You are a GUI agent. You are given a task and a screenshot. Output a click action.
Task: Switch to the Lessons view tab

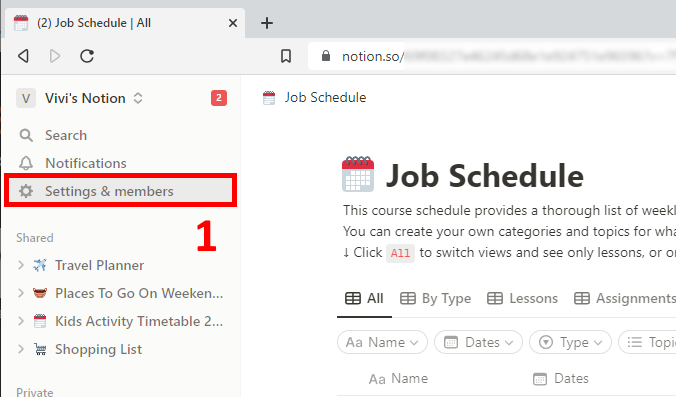523,298
